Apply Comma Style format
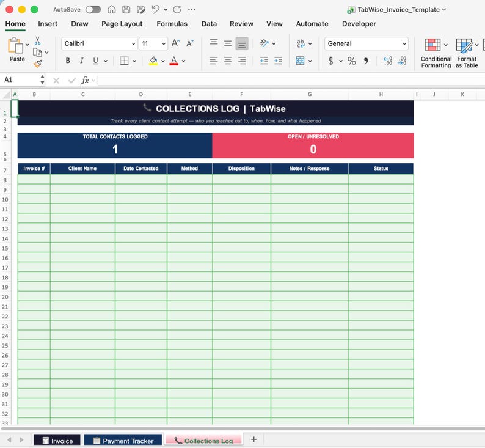This screenshot has width=485, height=448. pos(366,61)
